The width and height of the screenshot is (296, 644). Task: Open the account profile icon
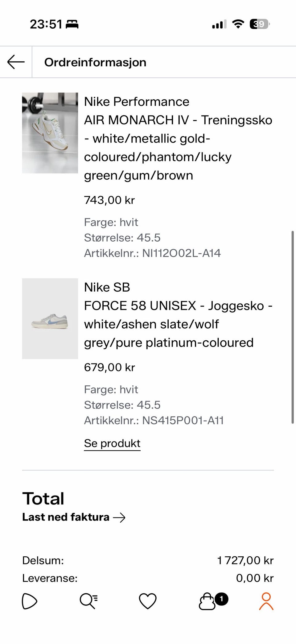pyautogui.click(x=266, y=601)
